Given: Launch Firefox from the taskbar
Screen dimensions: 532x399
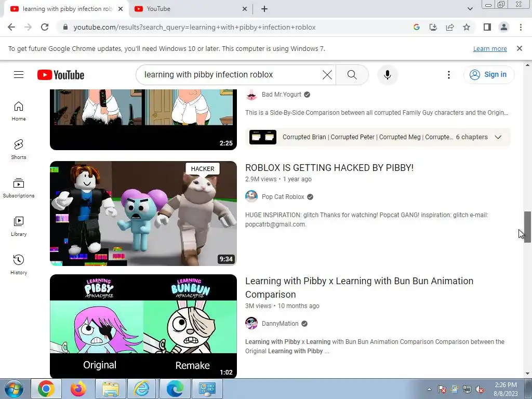Looking at the screenshot, I should tap(78, 389).
